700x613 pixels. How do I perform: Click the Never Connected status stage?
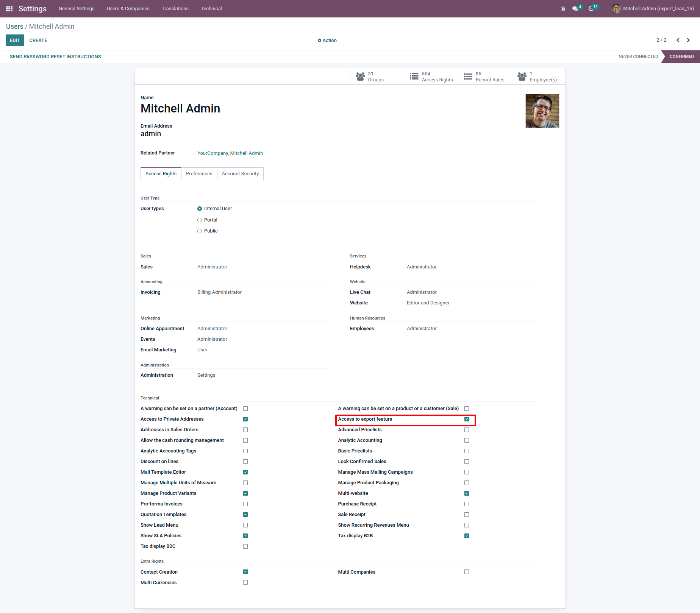(638, 56)
